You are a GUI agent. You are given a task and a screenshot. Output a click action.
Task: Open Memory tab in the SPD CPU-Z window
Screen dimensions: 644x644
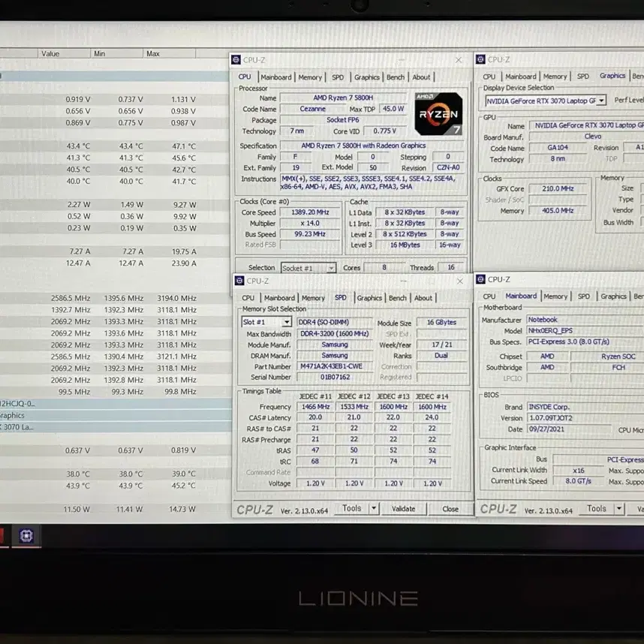(314, 298)
